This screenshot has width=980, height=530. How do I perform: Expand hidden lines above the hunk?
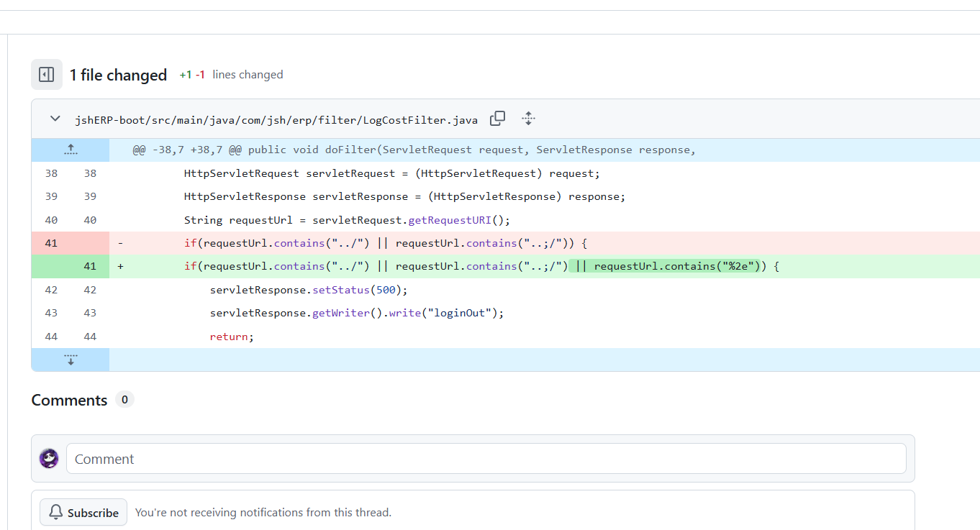[71, 150]
